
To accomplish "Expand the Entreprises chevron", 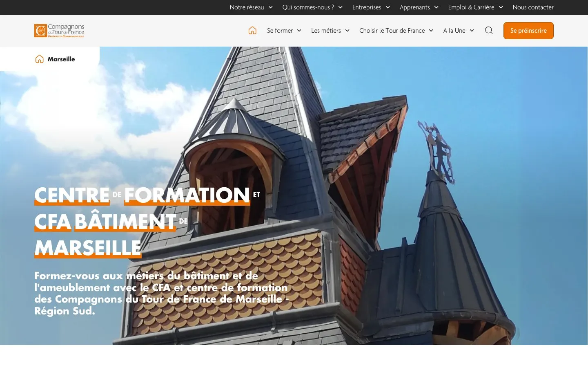I will click(388, 7).
